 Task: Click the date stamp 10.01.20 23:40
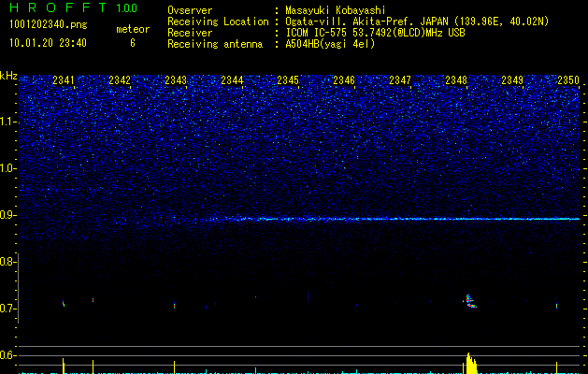click(48, 43)
